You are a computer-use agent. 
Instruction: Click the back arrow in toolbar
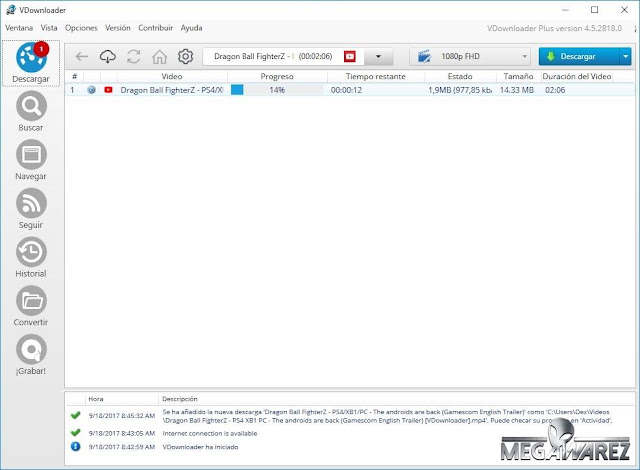point(82,56)
